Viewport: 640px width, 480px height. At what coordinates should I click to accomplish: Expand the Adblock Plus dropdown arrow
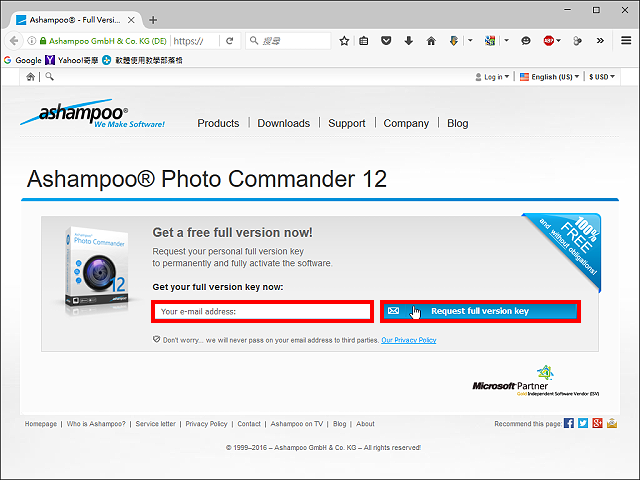coord(559,41)
